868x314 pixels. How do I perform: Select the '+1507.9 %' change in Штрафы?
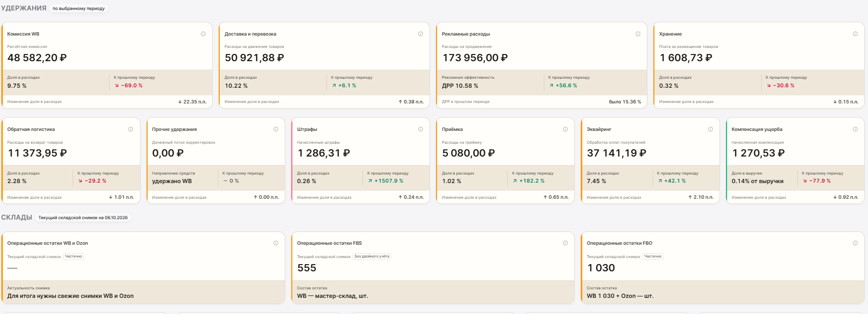pyautogui.click(x=389, y=181)
